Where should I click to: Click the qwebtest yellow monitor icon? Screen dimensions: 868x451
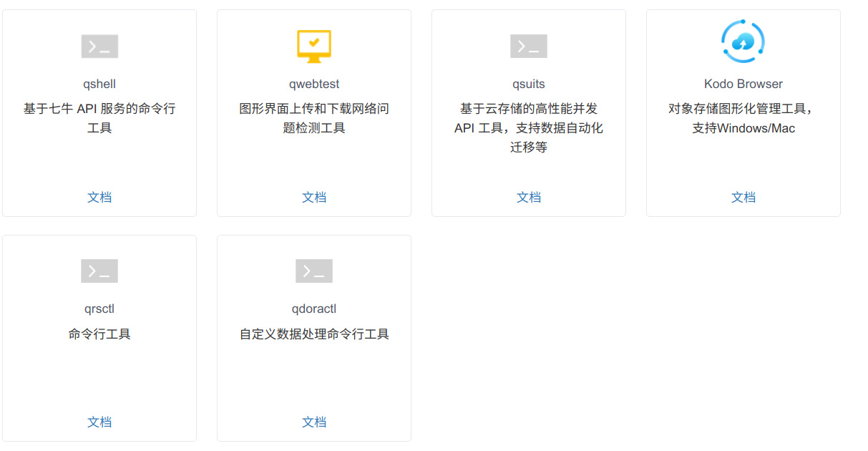click(x=314, y=46)
